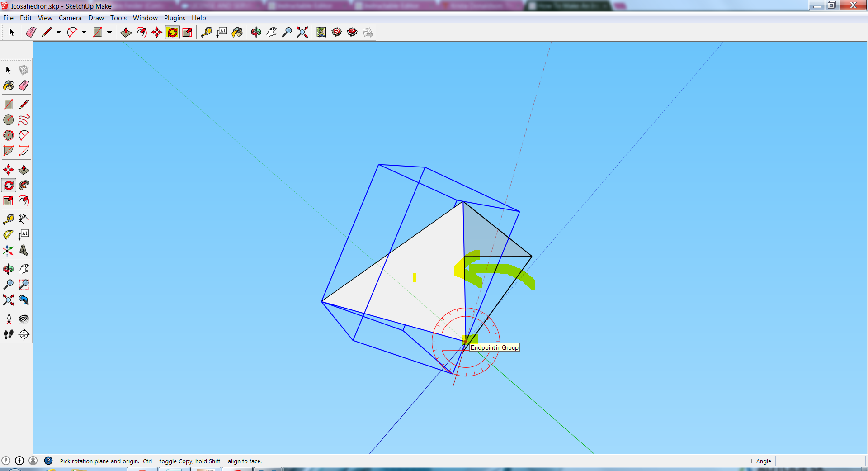The image size is (868, 471).
Task: Pick the Paint Bucket in left toolbar
Action: 9,86
